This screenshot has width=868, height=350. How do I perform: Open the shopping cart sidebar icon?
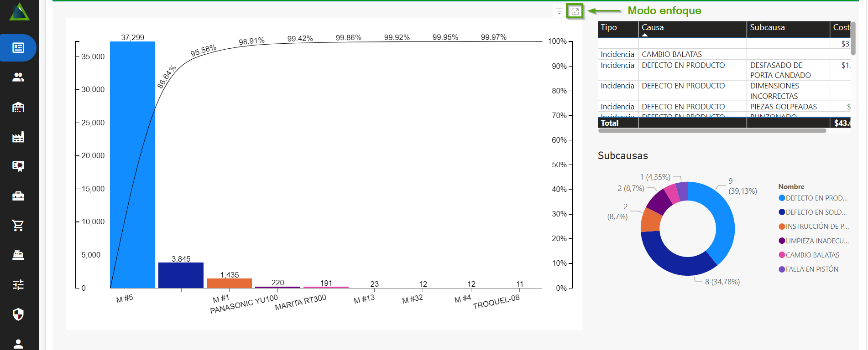pos(18,225)
